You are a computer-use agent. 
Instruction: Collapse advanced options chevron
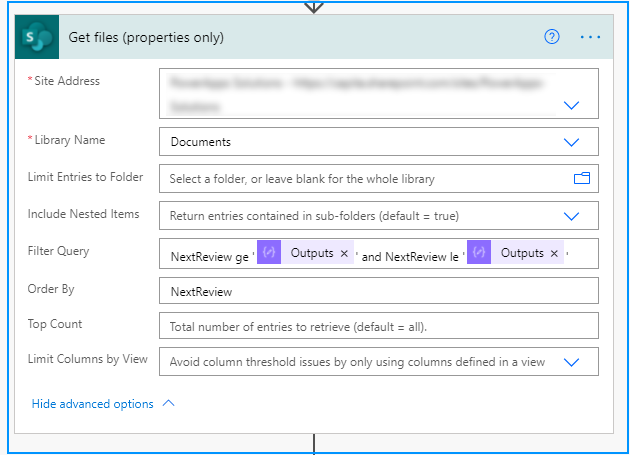pyautogui.click(x=168, y=404)
